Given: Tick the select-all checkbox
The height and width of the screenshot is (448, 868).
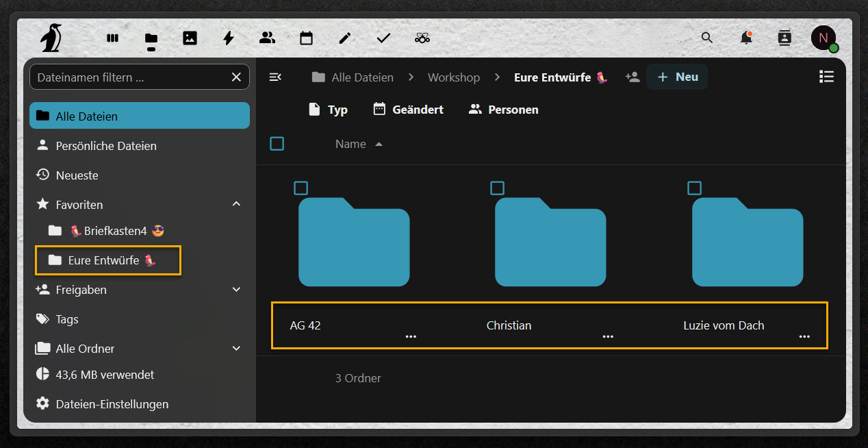Looking at the screenshot, I should pyautogui.click(x=277, y=144).
